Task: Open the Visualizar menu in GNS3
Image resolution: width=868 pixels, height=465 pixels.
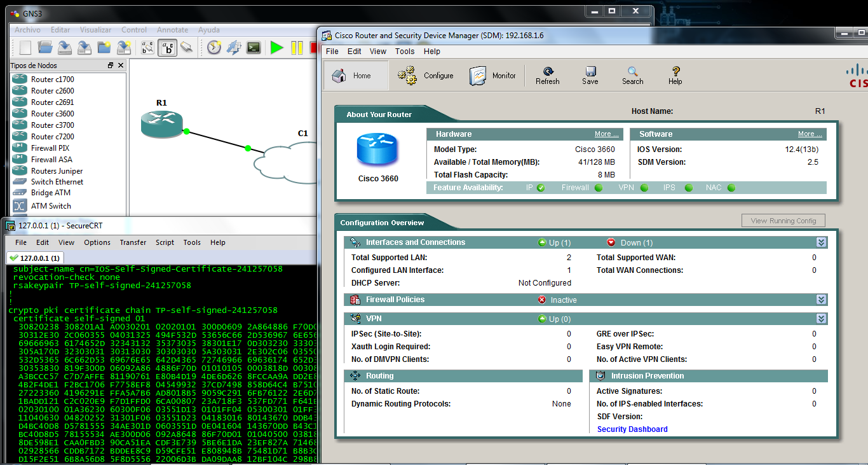Action: 95,30
